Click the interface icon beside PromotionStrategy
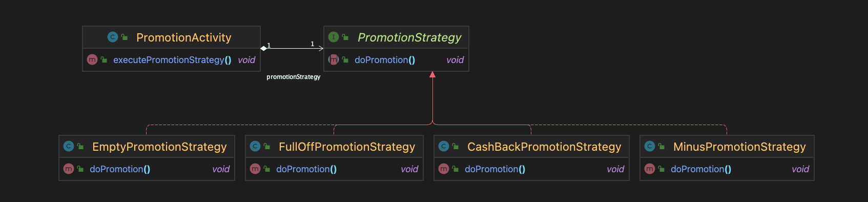 [334, 37]
